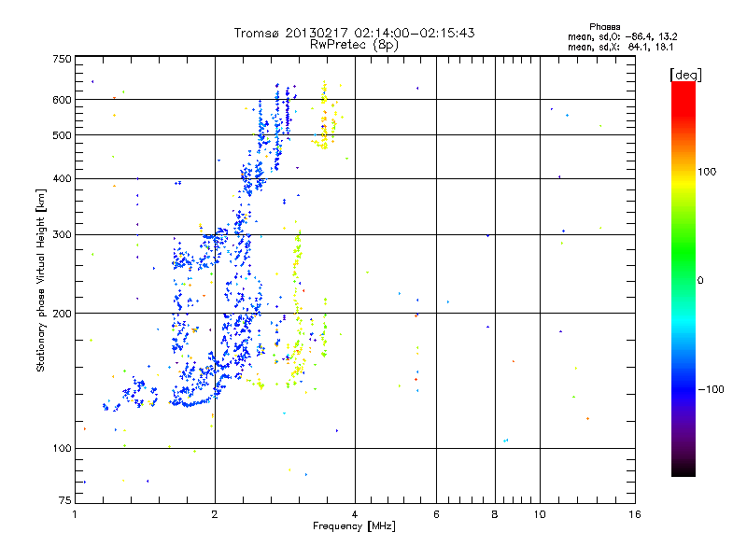Click the x-axis tick label '8'
747x560 pixels.
point(495,514)
